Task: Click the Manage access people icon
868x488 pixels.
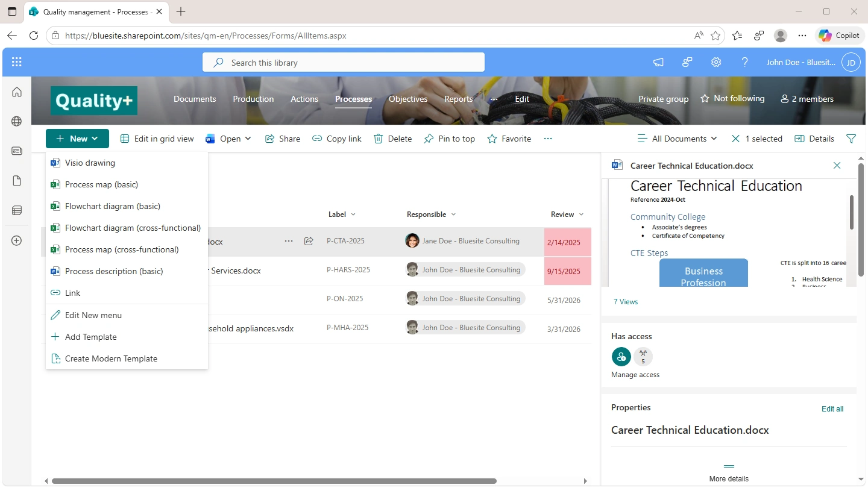Action: 621,357
